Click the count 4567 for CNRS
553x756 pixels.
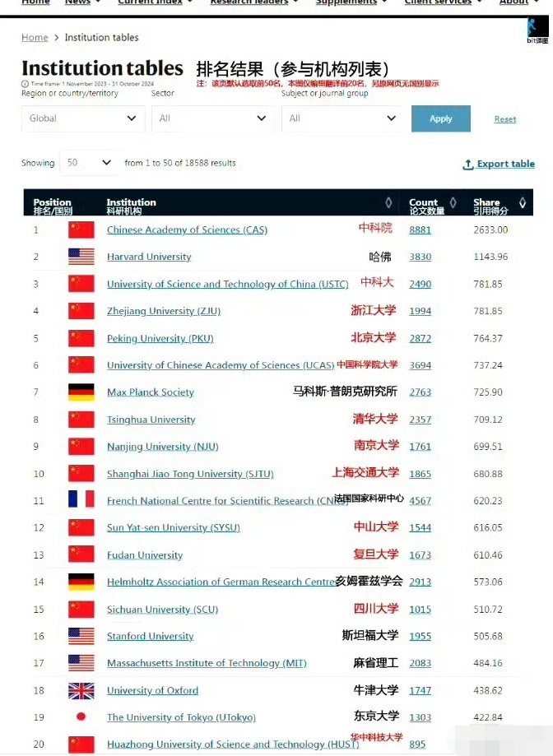(420, 501)
